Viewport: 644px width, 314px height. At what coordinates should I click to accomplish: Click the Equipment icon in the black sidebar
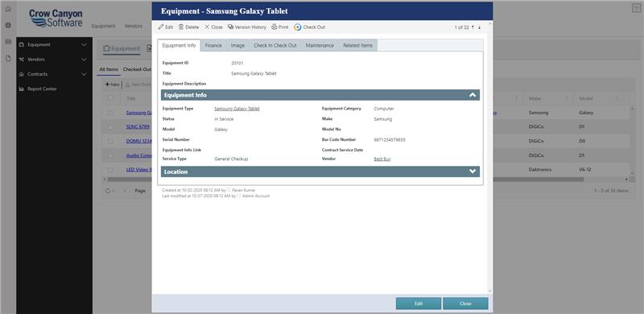22,44
